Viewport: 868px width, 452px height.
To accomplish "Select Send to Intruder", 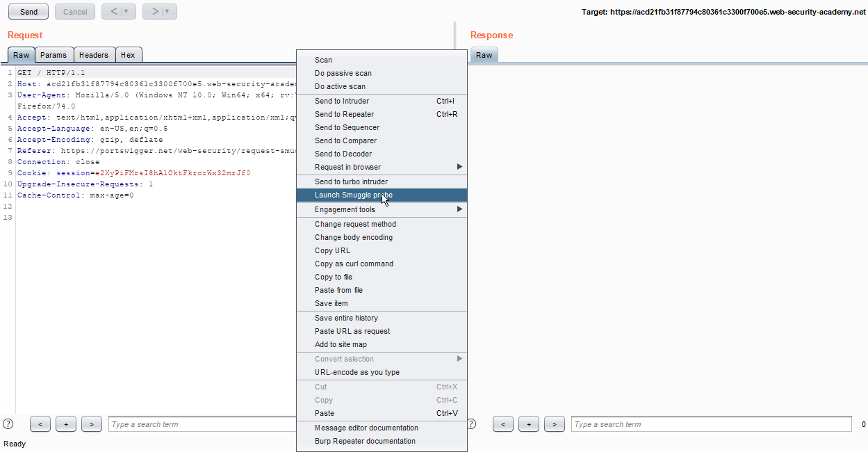I will tap(382, 101).
